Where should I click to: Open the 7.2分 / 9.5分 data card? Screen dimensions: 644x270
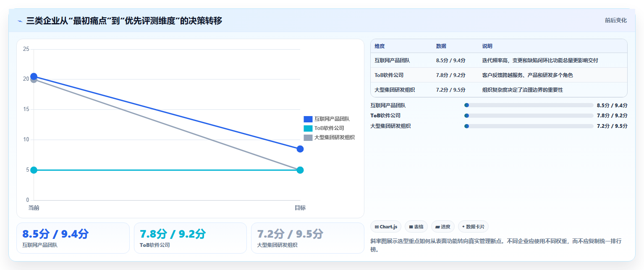pyautogui.click(x=308, y=238)
